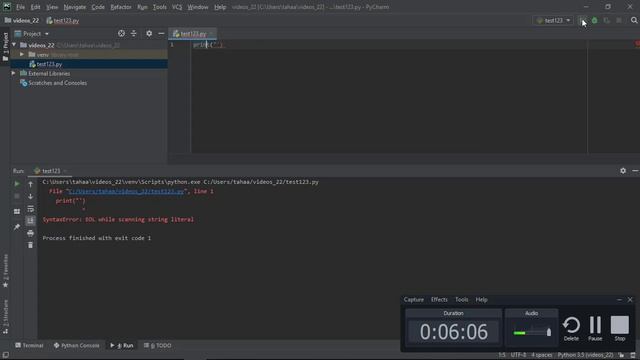Toggle the Project tool window stripe button
Image resolution: width=640 pixels, height=360 pixels.
point(5,47)
